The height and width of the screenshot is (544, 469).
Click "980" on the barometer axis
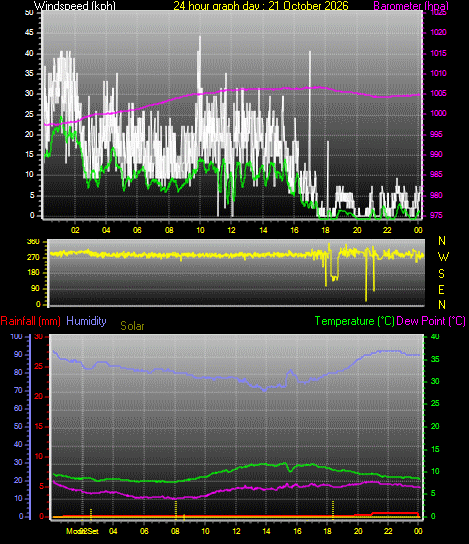[x=436, y=195]
